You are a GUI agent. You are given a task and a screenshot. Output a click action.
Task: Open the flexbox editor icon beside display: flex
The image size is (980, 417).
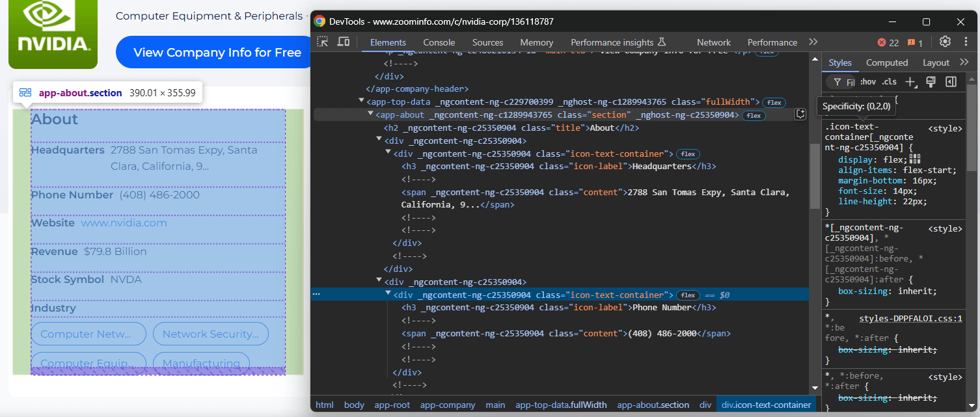click(915, 159)
